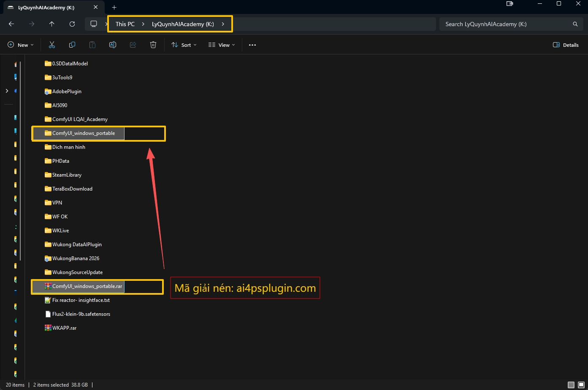588x390 pixels.
Task: Click the 2 items selected 38.8 GB text
Action: pos(60,385)
